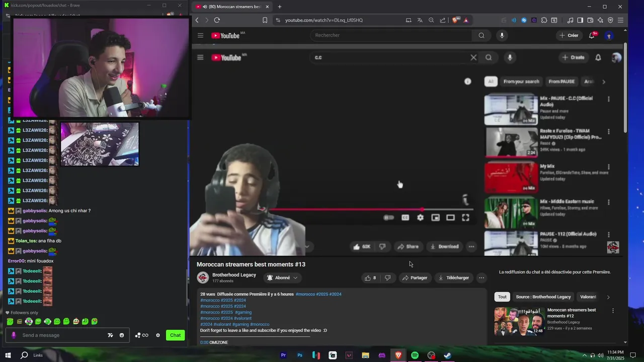Bookmark this page in Brave
644x362 pixels.
[265, 20]
